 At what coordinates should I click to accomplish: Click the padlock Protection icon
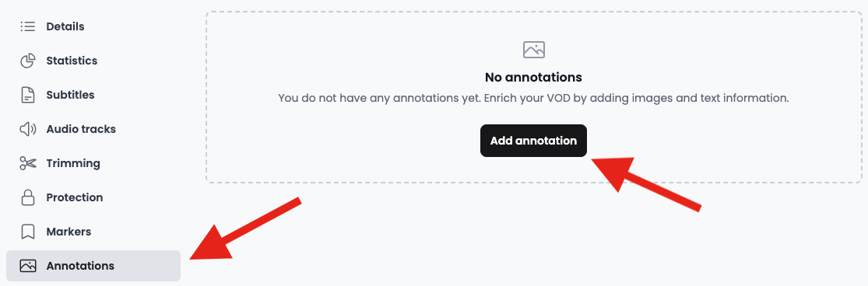point(28,197)
